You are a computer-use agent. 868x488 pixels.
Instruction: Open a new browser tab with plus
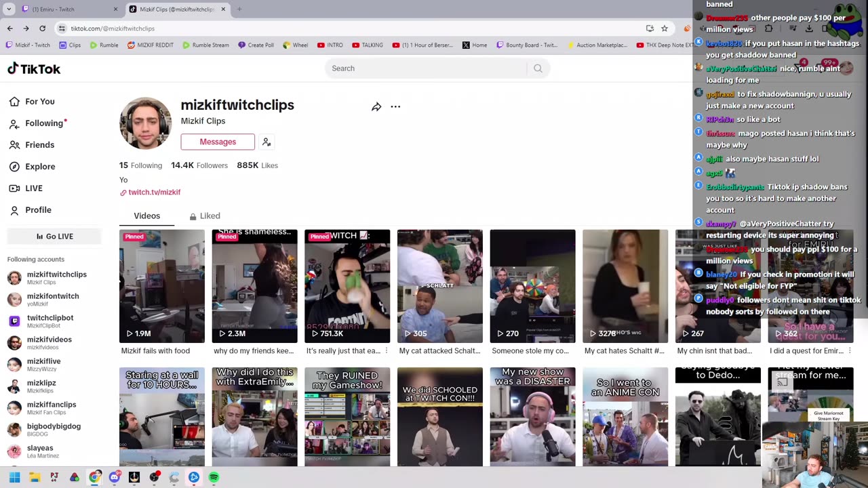pyautogui.click(x=239, y=9)
